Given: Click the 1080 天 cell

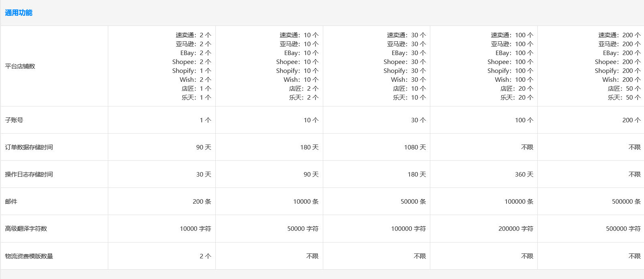Looking at the screenshot, I should [415, 147].
